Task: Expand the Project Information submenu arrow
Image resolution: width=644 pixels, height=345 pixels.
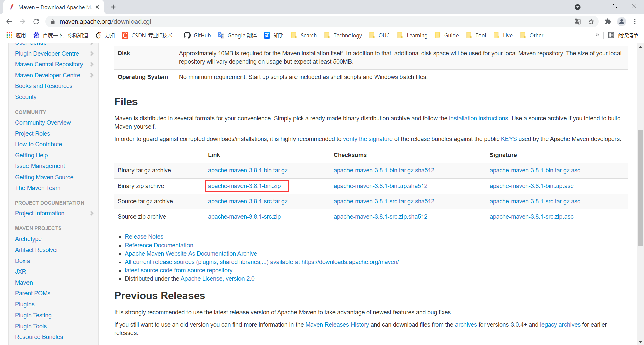Action: tap(92, 213)
